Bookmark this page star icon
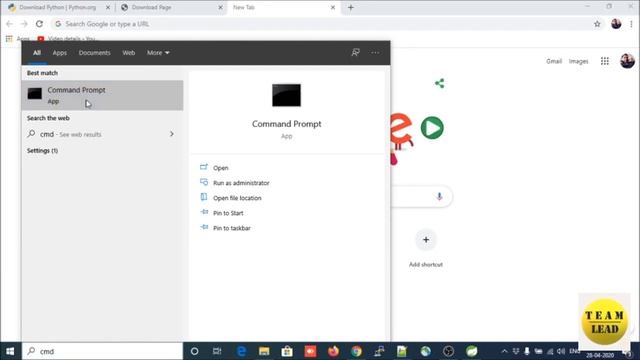 (x=597, y=24)
